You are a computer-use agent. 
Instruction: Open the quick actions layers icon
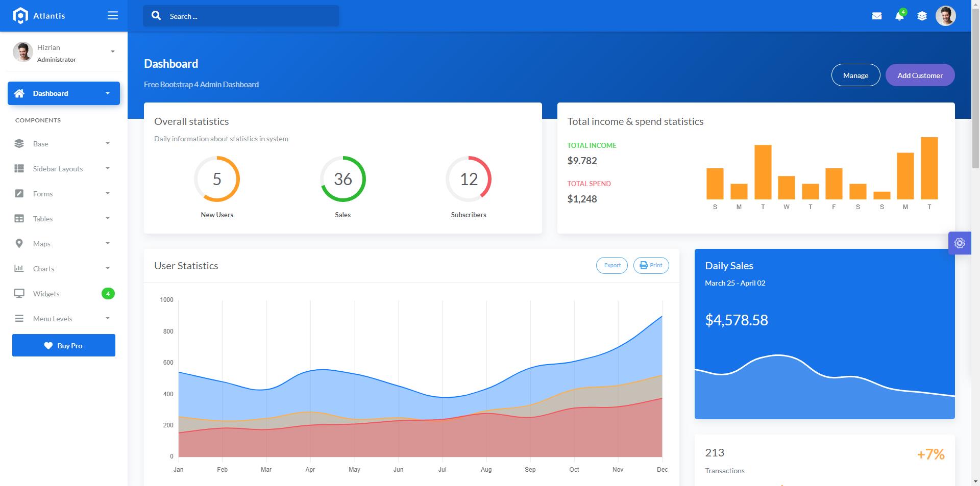coord(922,16)
